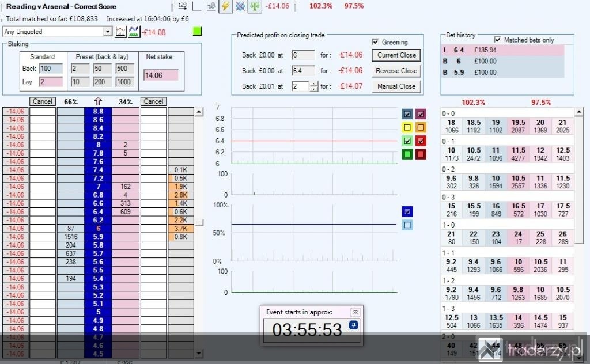This screenshot has height=364, width=590.
Task: Click the 1516 back amount at 5.9
Action: (x=71, y=237)
